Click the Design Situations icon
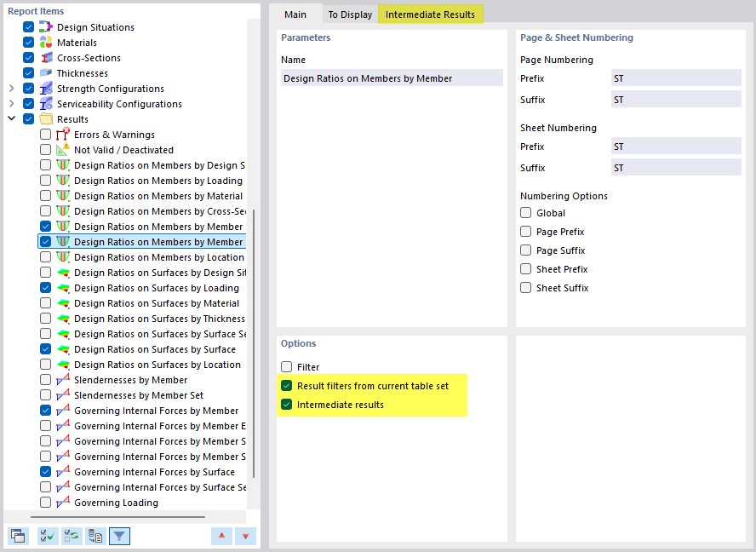756x552 pixels. [x=44, y=26]
